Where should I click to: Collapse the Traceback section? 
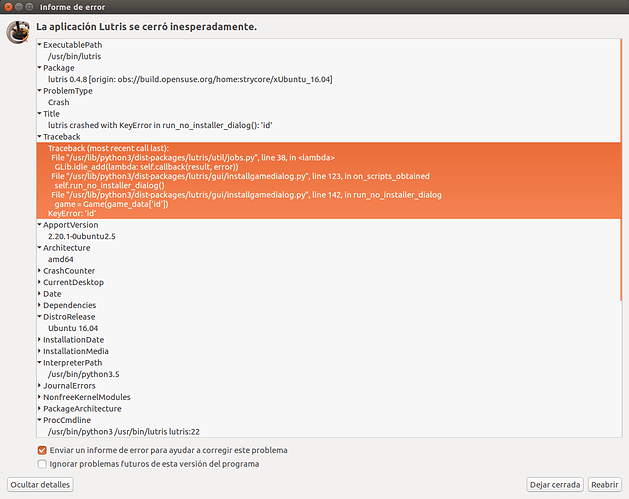(39, 137)
